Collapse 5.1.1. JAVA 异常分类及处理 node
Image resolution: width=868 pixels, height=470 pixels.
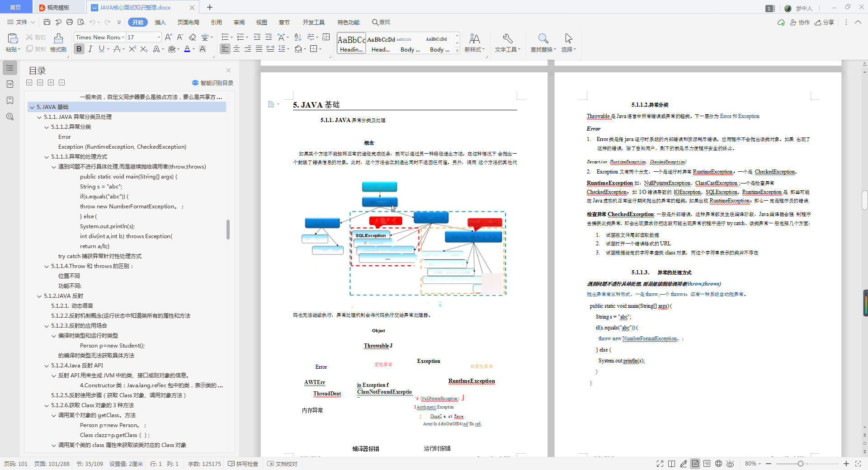(x=39, y=117)
